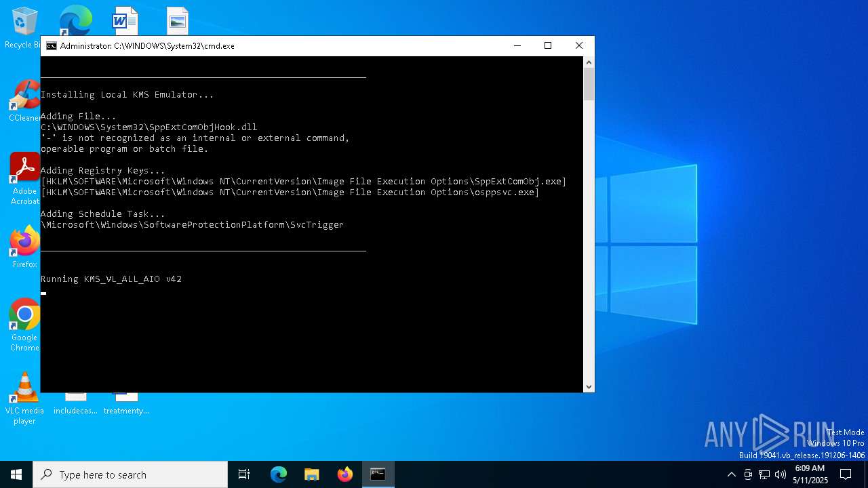
Task: Open File Explorer from the taskbar
Action: [312, 474]
